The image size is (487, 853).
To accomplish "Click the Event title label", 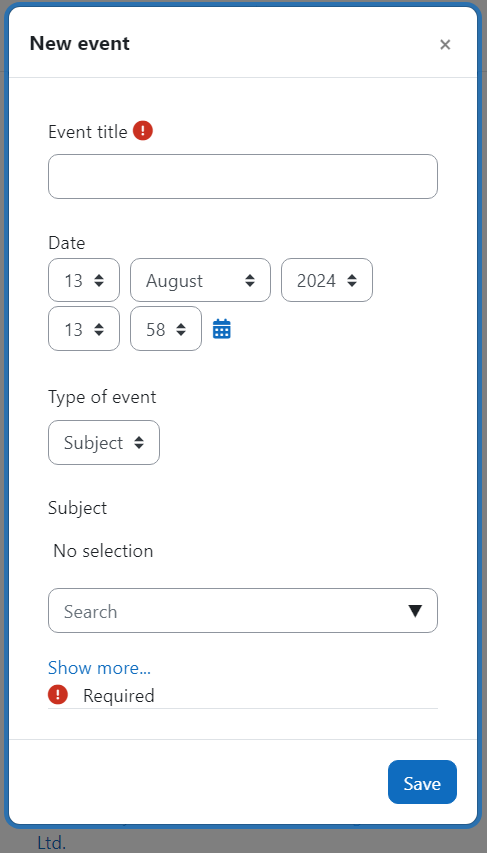I will pyautogui.click(x=88, y=132).
